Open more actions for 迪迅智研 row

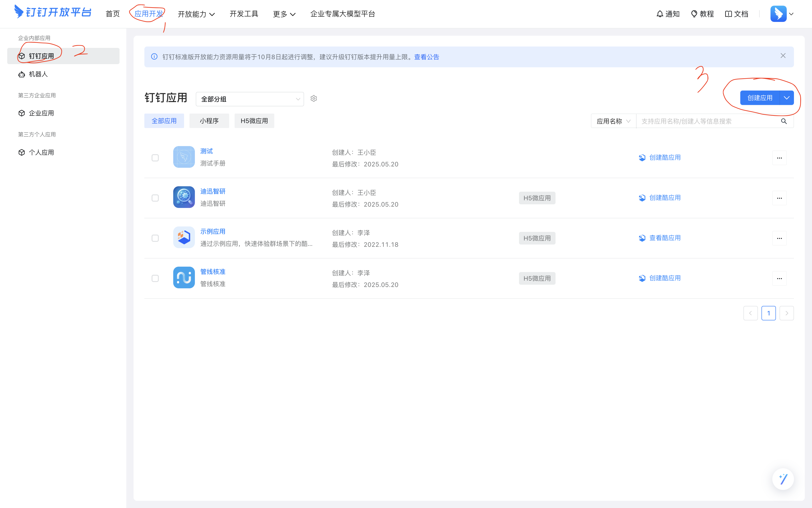[x=780, y=198]
